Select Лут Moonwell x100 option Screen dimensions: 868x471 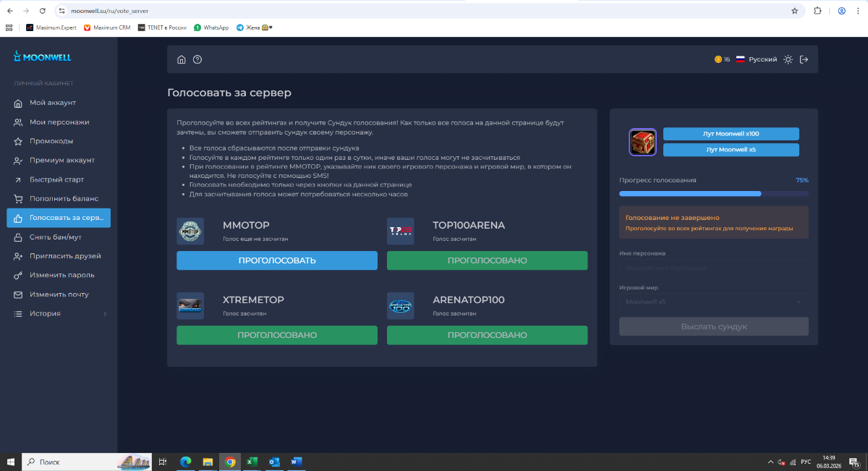point(731,134)
